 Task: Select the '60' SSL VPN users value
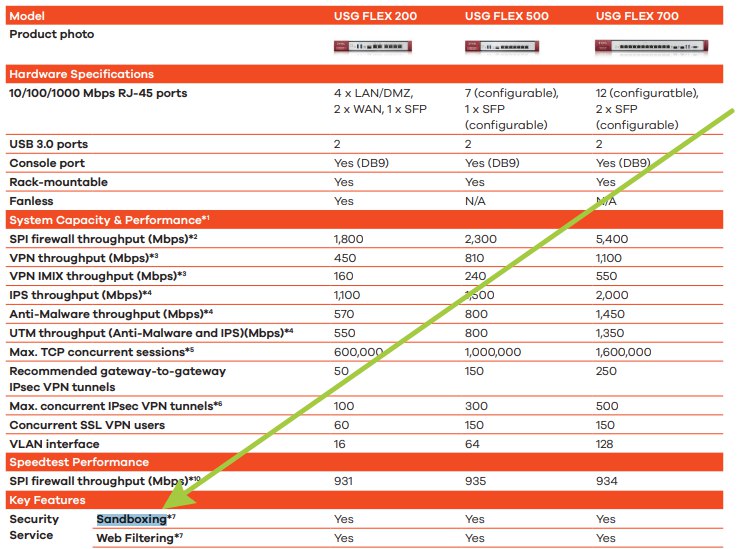click(342, 425)
